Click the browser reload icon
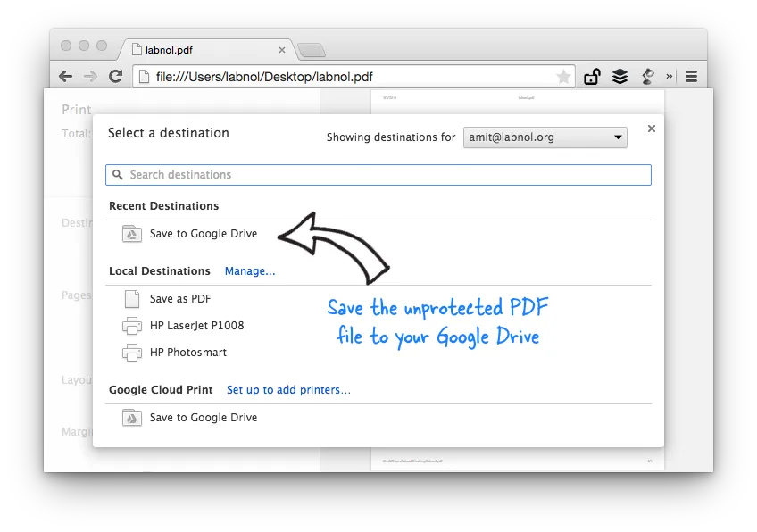This screenshot has height=532, width=757. click(115, 77)
